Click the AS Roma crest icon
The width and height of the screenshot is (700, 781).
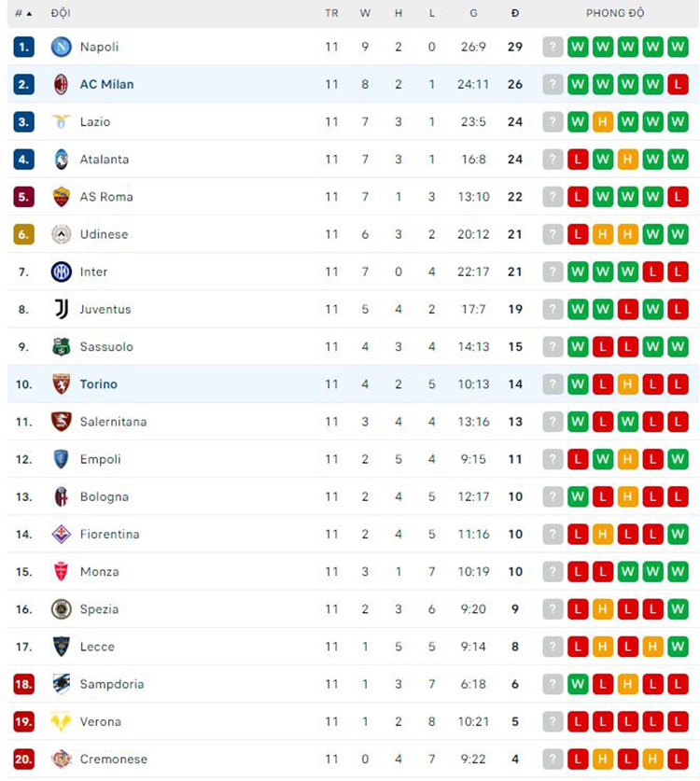[61, 197]
